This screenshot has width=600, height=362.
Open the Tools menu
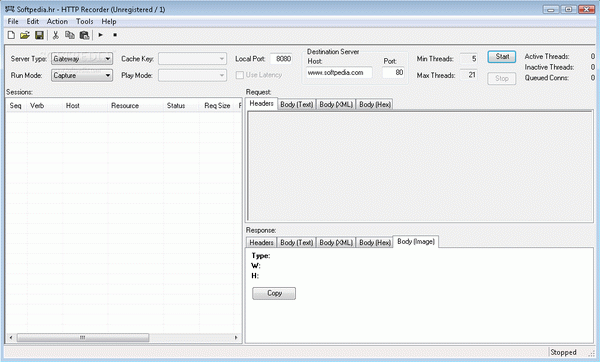click(x=85, y=21)
